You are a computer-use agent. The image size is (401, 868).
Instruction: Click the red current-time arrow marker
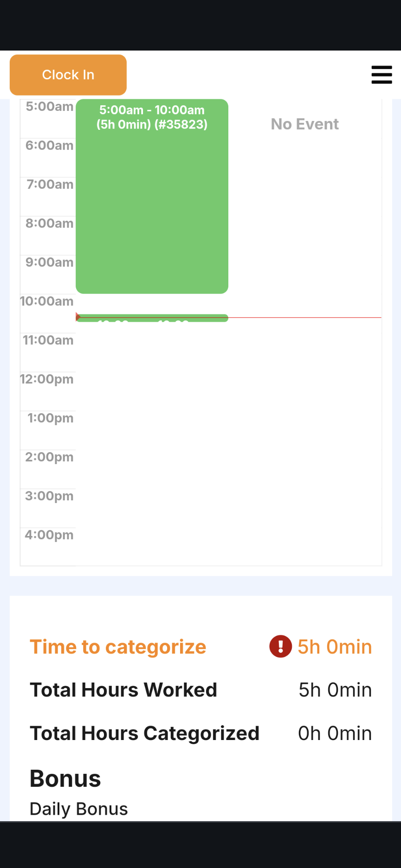[x=78, y=317]
